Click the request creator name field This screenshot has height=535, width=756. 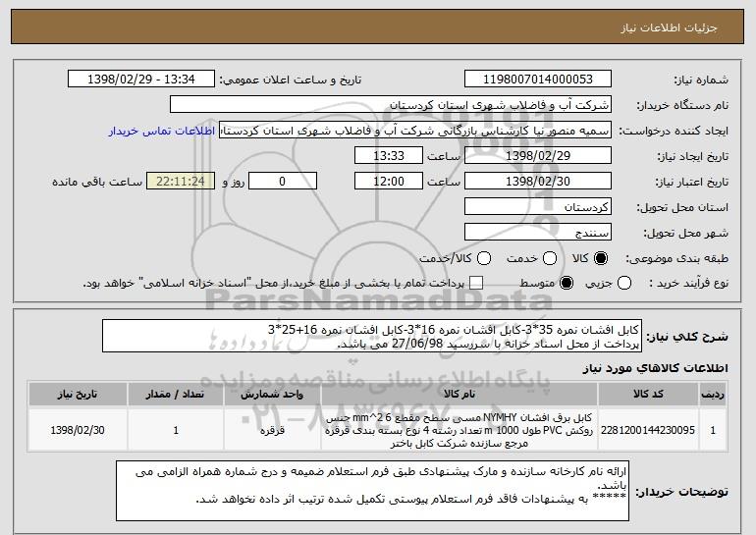[x=415, y=131]
